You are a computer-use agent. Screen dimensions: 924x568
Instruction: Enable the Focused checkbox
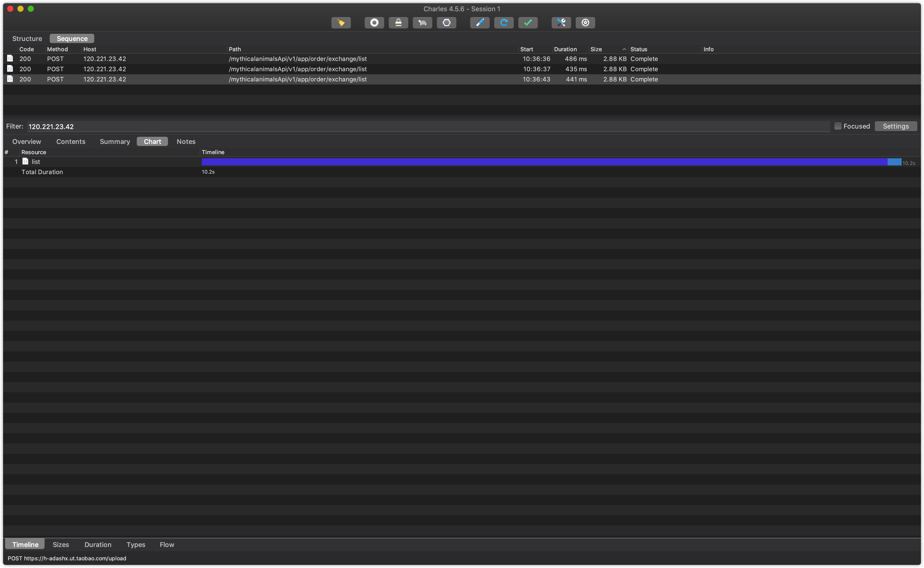tap(838, 126)
